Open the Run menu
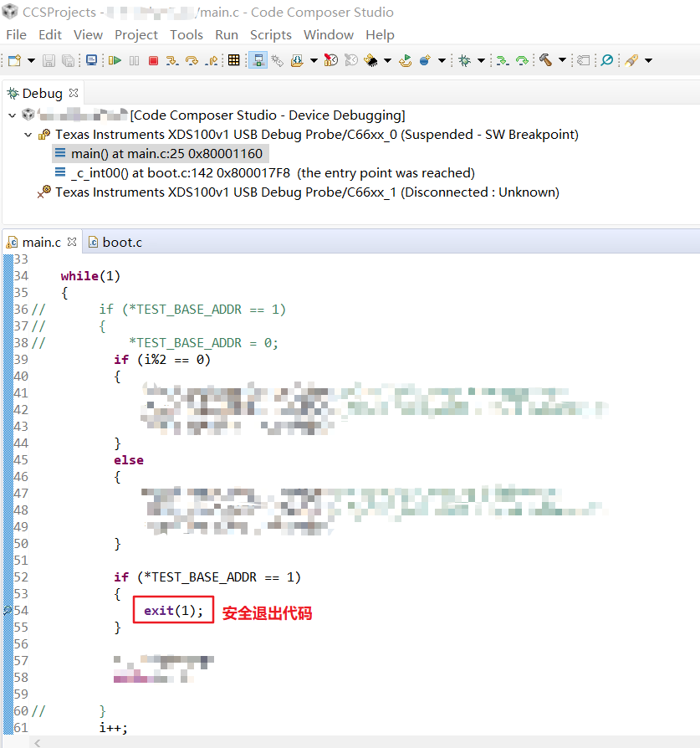This screenshot has width=700, height=748. click(227, 35)
